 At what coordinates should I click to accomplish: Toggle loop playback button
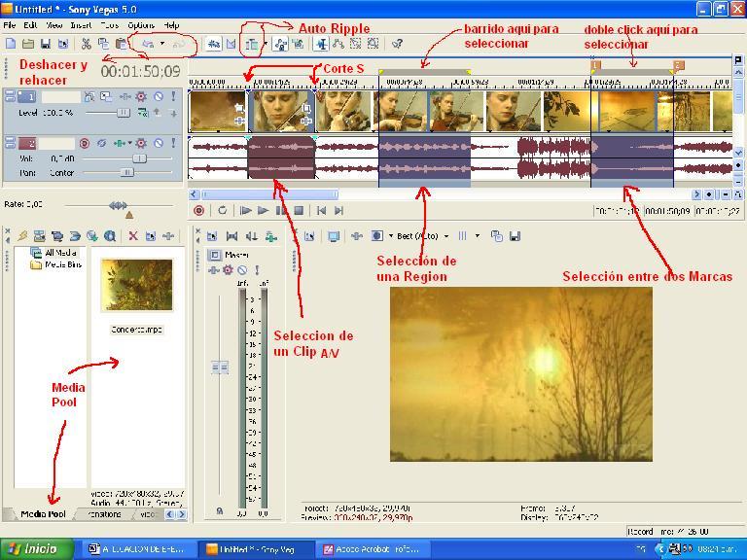[x=223, y=210]
